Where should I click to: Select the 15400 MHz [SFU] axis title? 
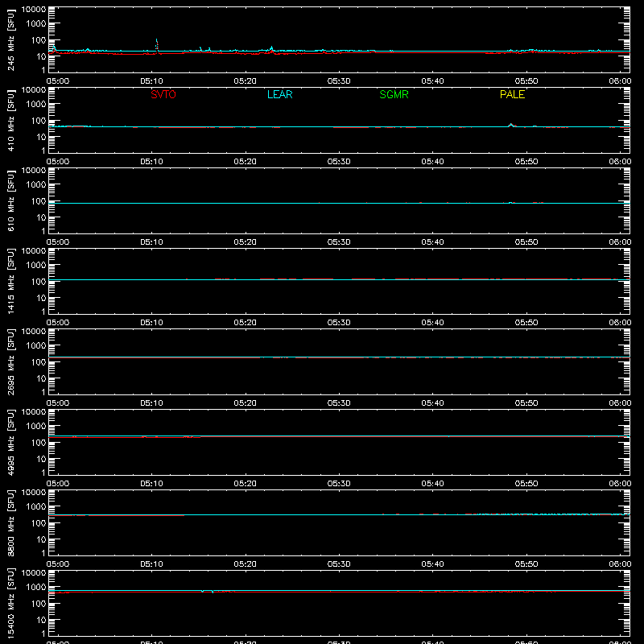click(11, 603)
